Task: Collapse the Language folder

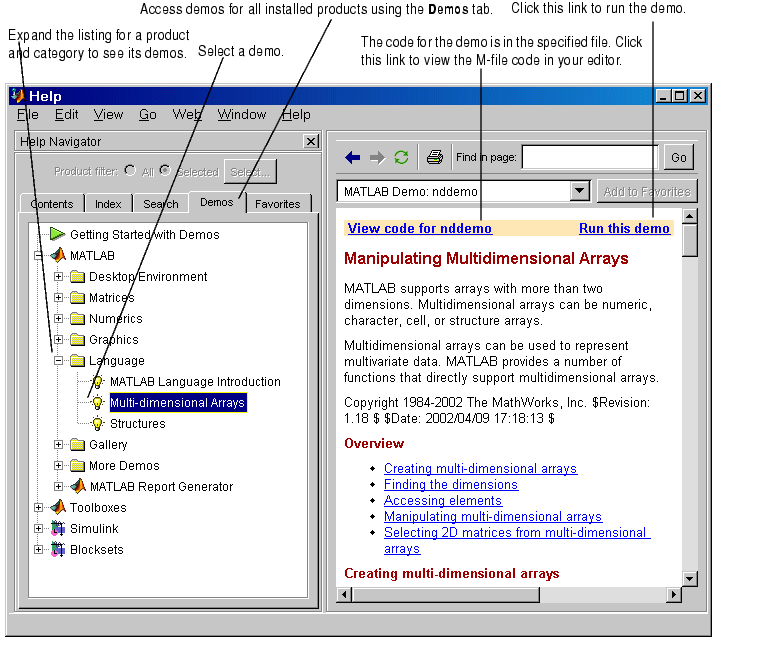Action: click(59, 360)
